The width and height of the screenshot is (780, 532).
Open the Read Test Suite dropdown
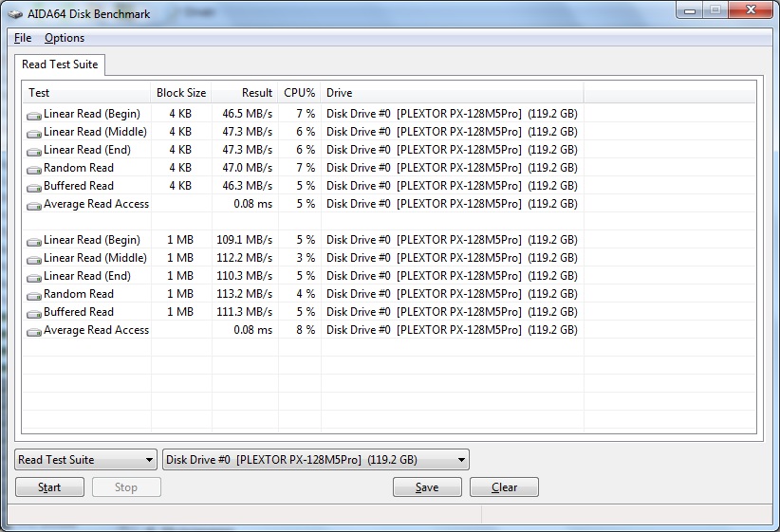(x=85, y=460)
